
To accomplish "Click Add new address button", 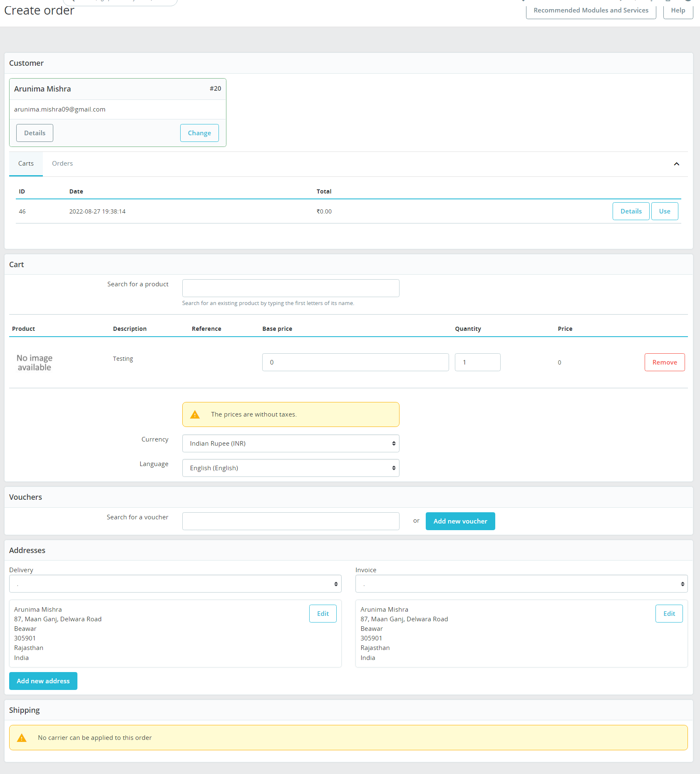I will point(43,681).
